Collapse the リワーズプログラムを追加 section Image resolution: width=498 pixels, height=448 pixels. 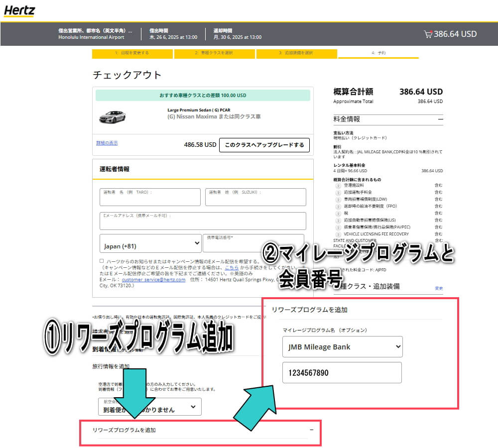click(311, 430)
